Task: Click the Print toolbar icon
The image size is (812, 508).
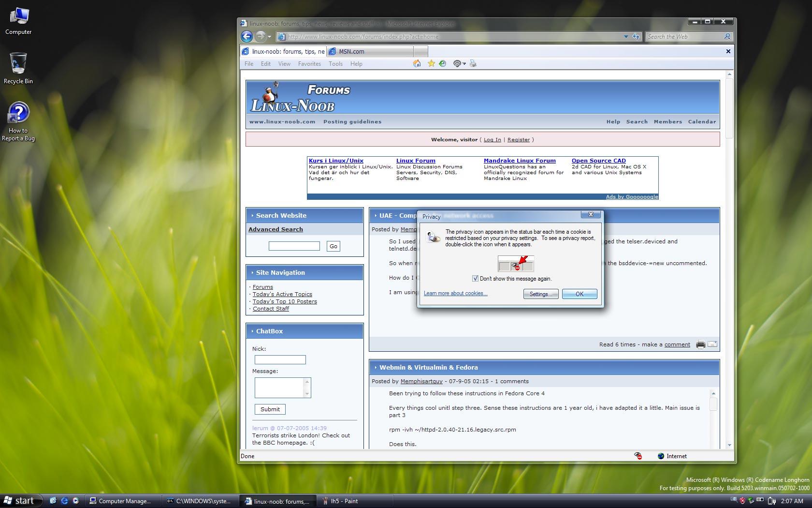Action: [473, 63]
